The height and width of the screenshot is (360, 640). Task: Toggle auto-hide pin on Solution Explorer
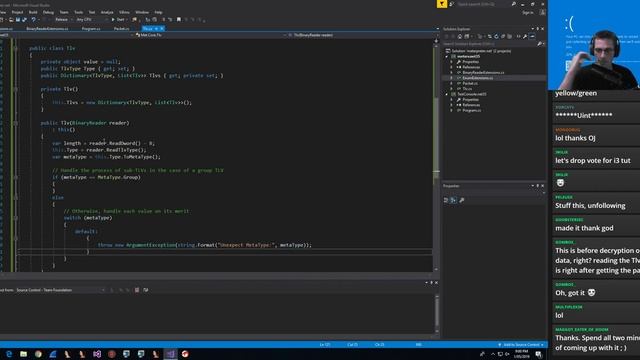(538, 29)
